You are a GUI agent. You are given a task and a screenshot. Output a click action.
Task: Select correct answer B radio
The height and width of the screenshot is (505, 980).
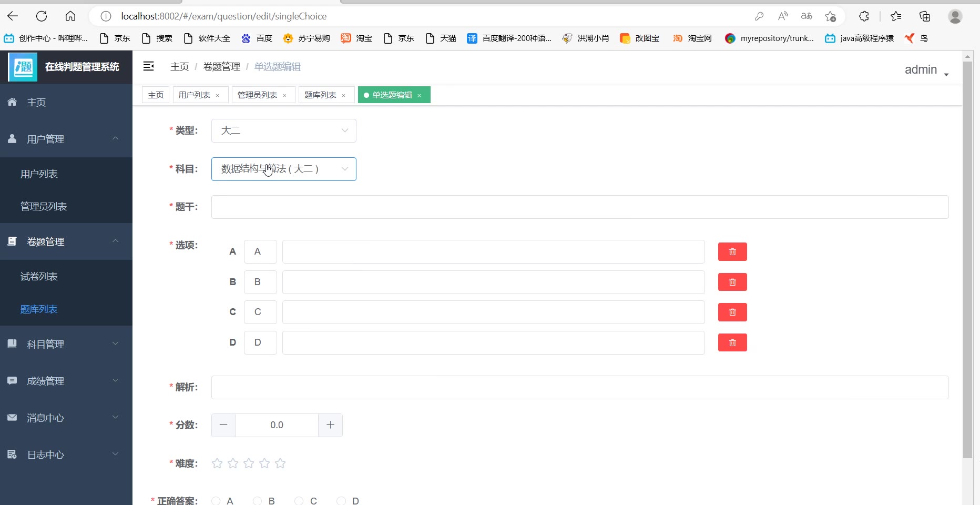[257, 501]
